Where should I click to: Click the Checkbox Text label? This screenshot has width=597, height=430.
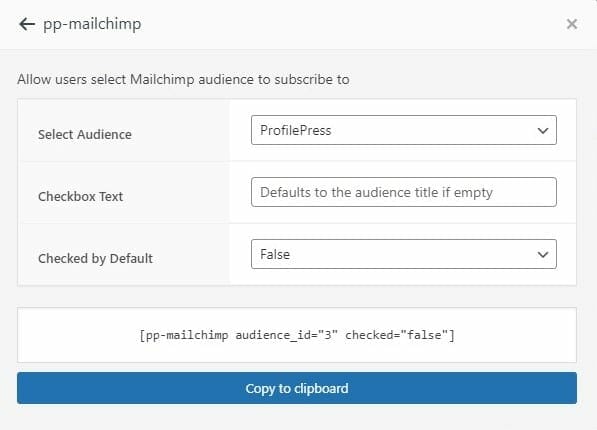tap(80, 197)
